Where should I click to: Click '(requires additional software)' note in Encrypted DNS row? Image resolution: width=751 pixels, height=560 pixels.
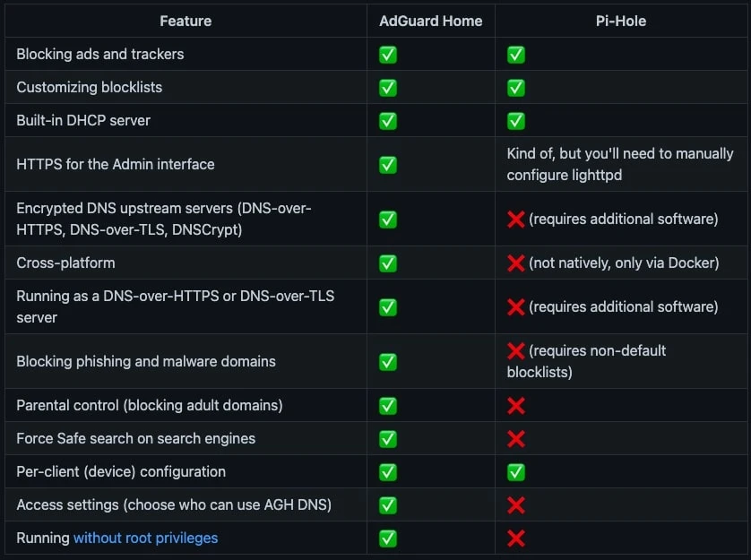[624, 219]
